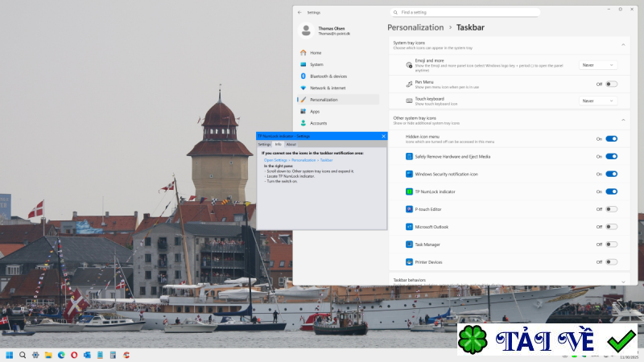
Task: Switch off TP NumLock indicator tray icon
Action: 611,191
